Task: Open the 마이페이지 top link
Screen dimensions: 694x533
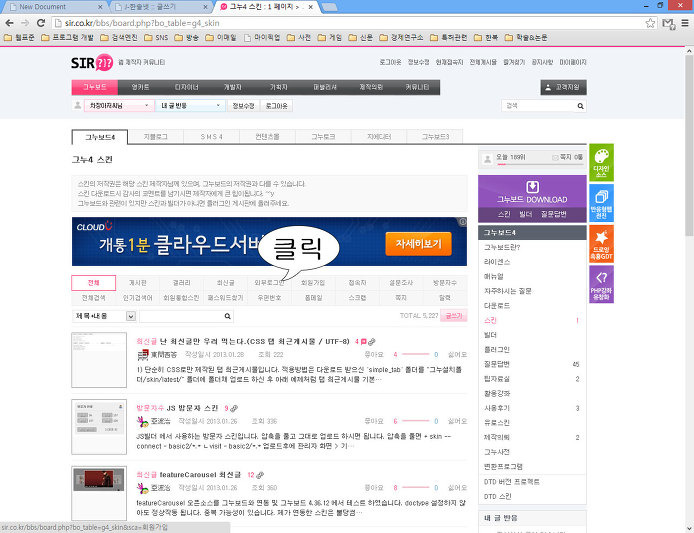Action: [573, 62]
